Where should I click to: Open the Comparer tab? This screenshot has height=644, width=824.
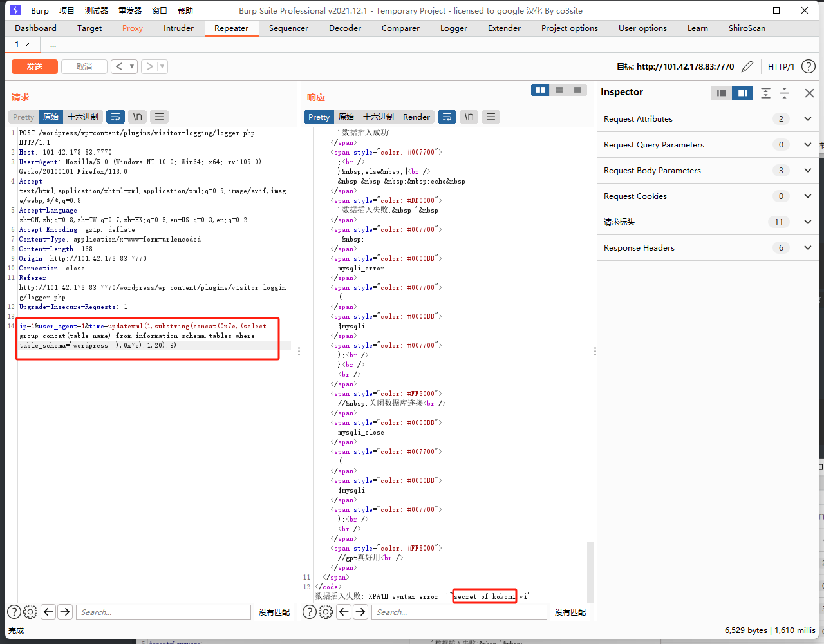[x=400, y=28]
